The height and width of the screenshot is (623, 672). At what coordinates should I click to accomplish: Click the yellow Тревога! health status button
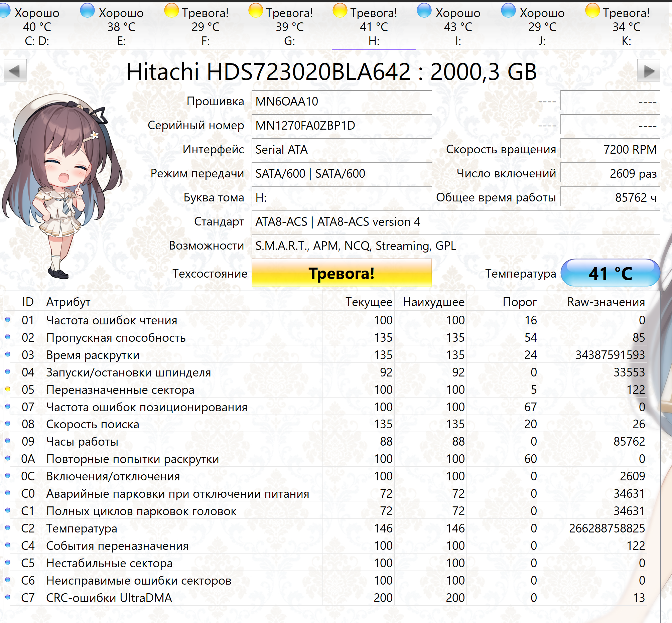coord(342,273)
